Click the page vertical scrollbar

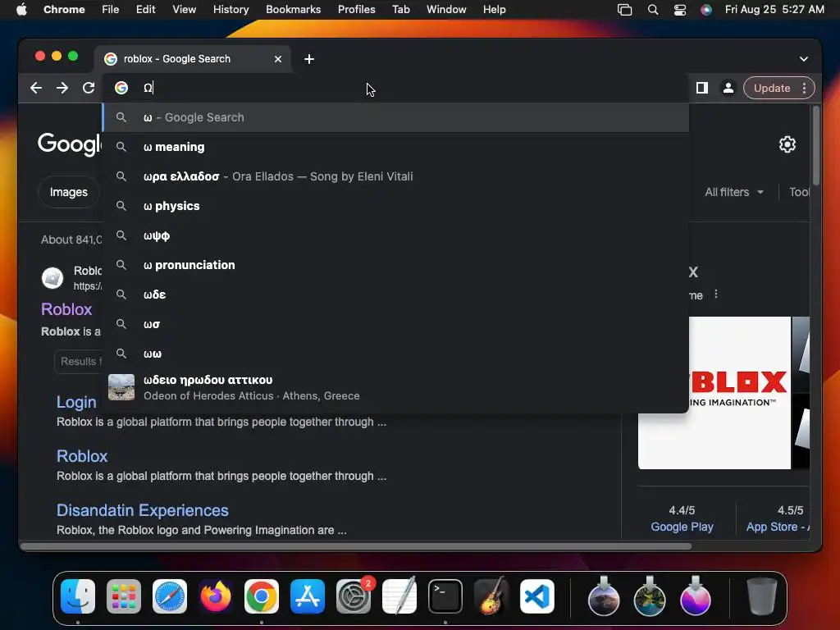[816, 146]
